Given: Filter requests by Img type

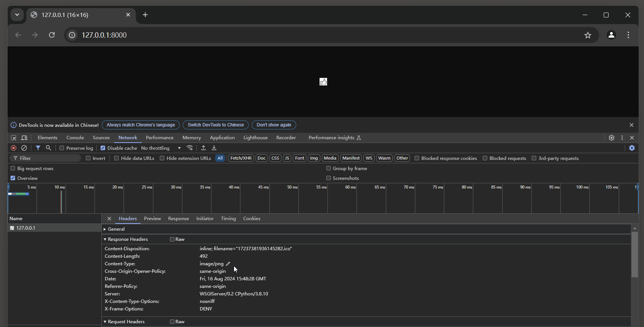Looking at the screenshot, I should point(314,158).
